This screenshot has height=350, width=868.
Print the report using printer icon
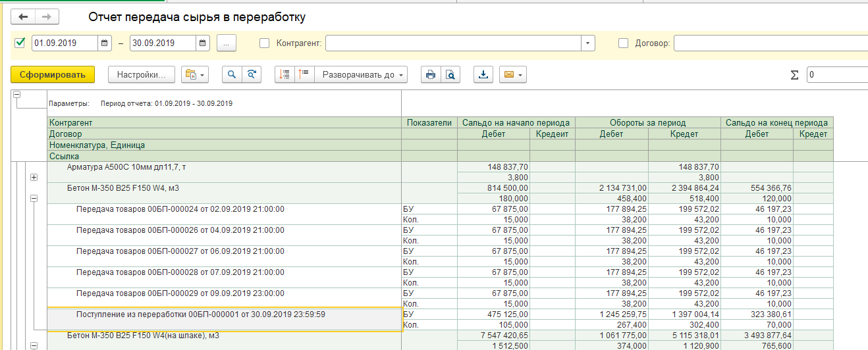tap(431, 75)
